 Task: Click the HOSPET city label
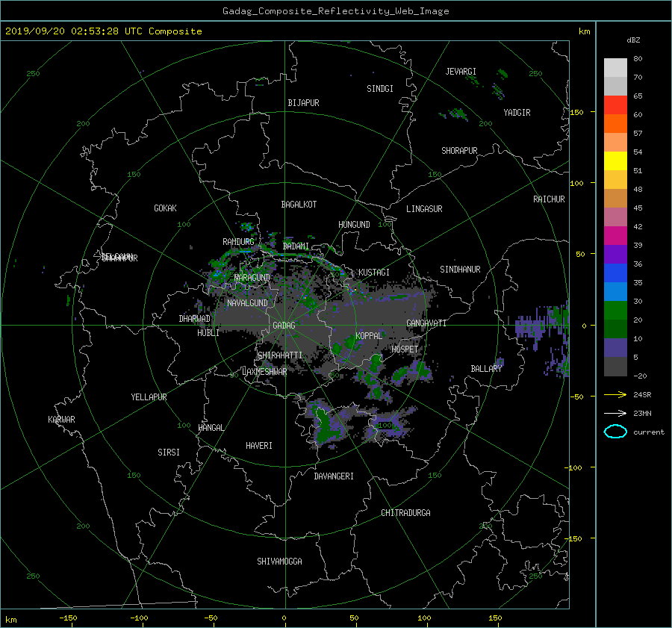pyautogui.click(x=405, y=349)
